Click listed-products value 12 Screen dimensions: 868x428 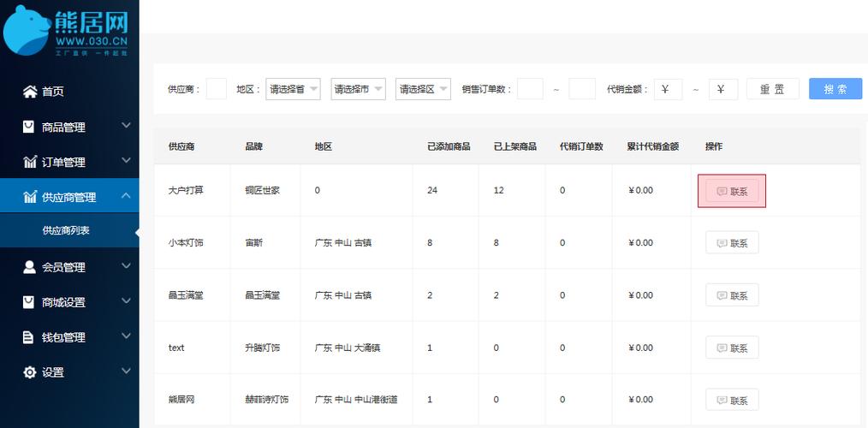pos(499,191)
